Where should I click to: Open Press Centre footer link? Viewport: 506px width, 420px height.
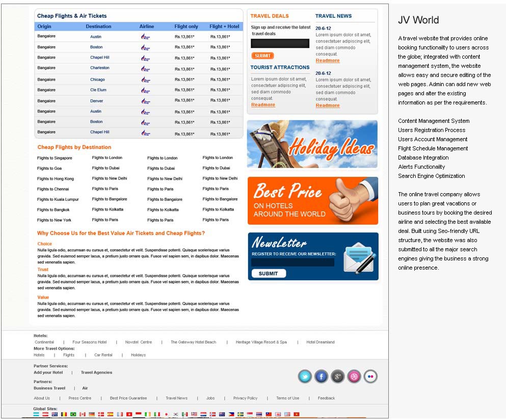coord(79,398)
